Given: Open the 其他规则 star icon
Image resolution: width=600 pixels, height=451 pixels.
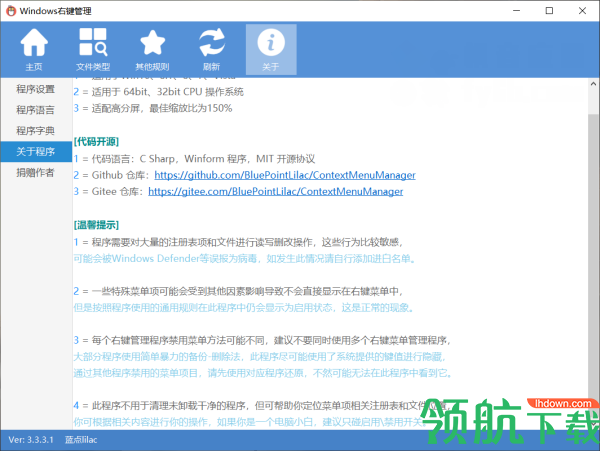Looking at the screenshot, I should (x=152, y=50).
